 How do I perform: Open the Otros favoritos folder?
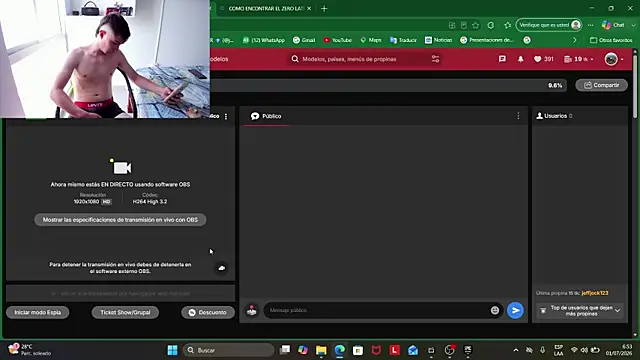611,40
